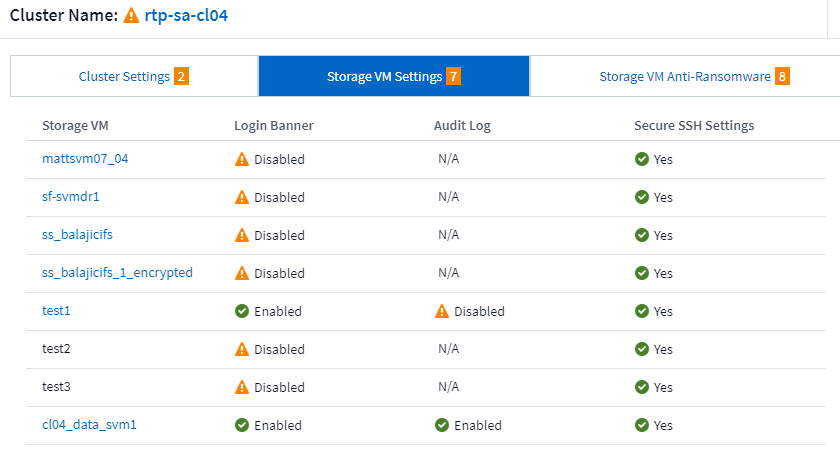Click sf-svmdr1 Secure SSH check icon

point(642,197)
